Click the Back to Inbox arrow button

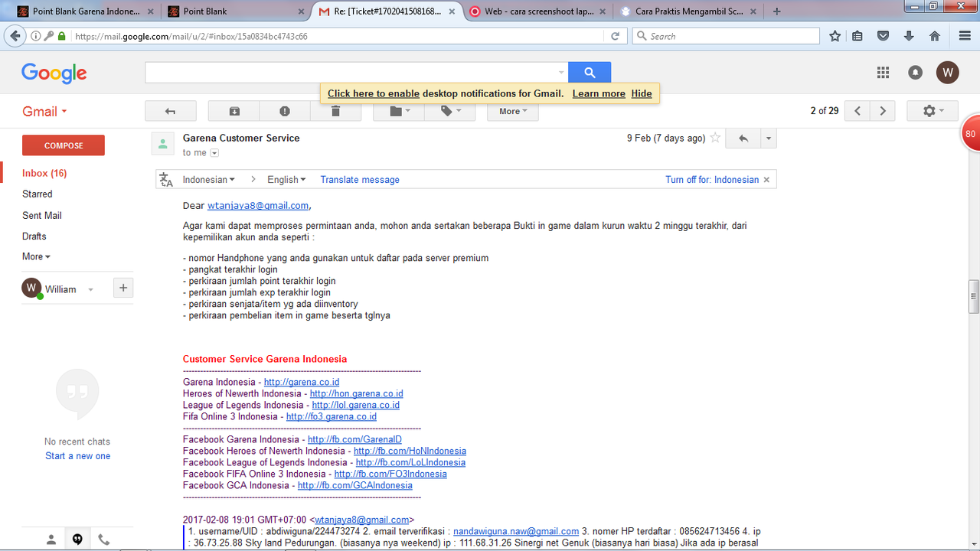point(171,111)
